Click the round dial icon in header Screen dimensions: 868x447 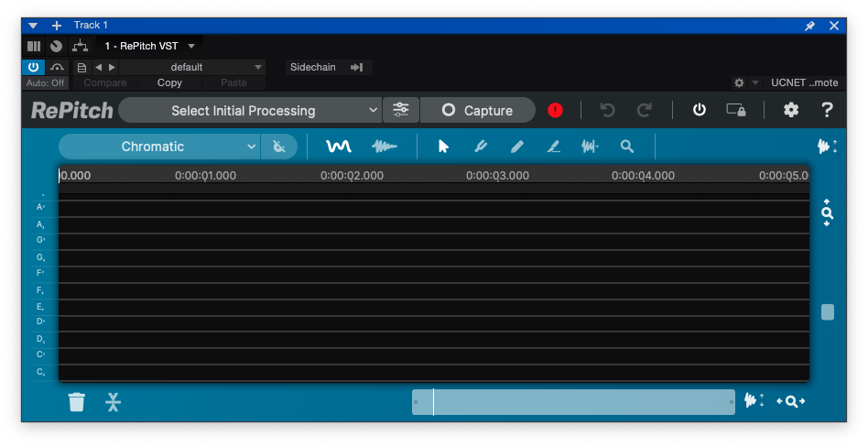[57, 46]
